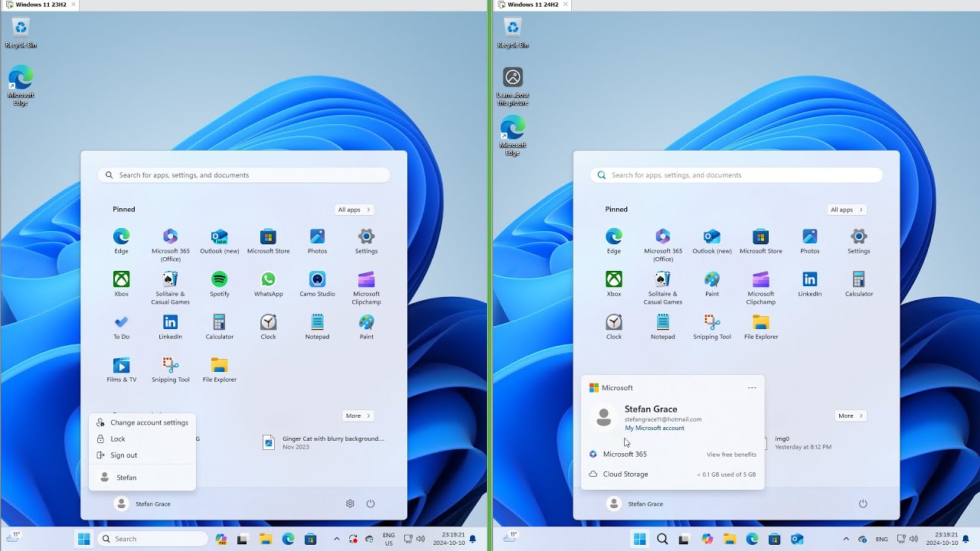The image size is (980, 551).
Task: Open Learn about this picture on 24H2 desktop
Action: click(x=513, y=86)
